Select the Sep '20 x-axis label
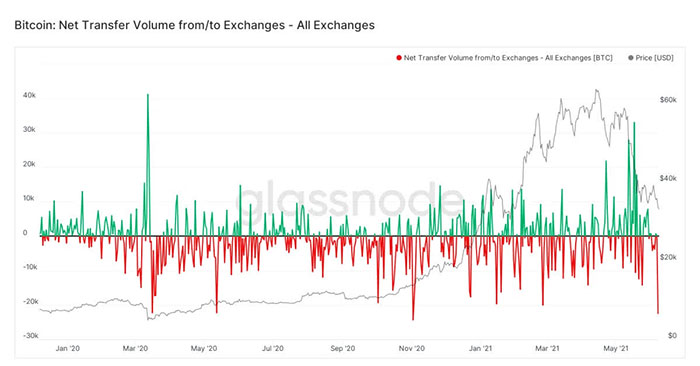 pos(343,348)
